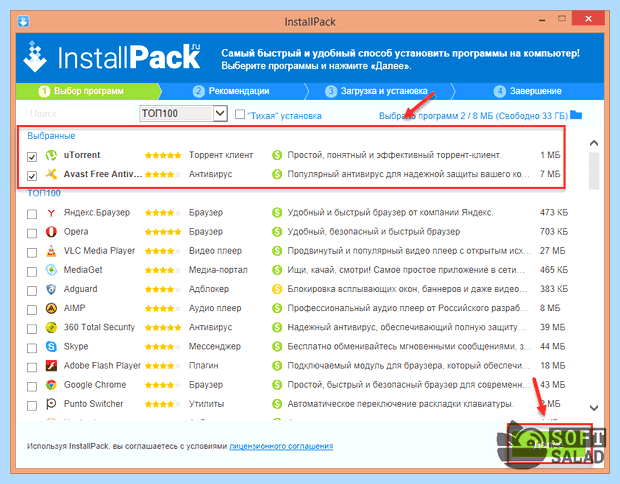
Task: Click the InstallPack logo in the header
Action: [x=112, y=57]
